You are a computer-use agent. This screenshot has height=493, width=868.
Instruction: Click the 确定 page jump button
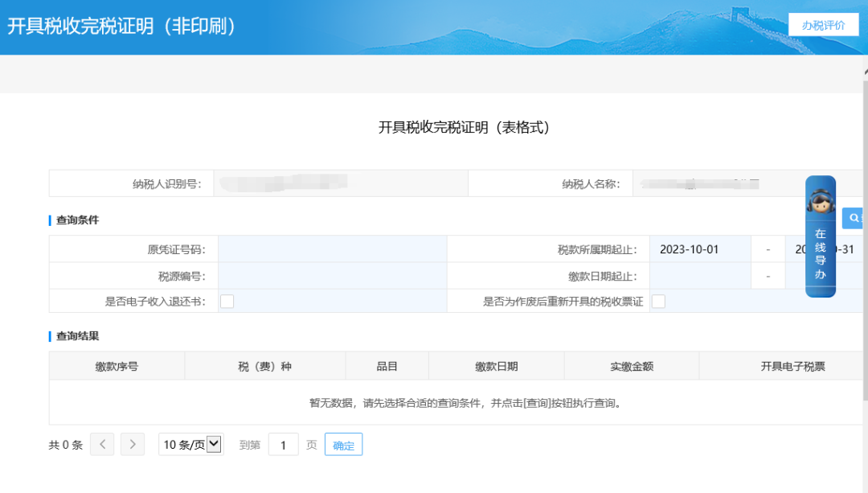(343, 445)
